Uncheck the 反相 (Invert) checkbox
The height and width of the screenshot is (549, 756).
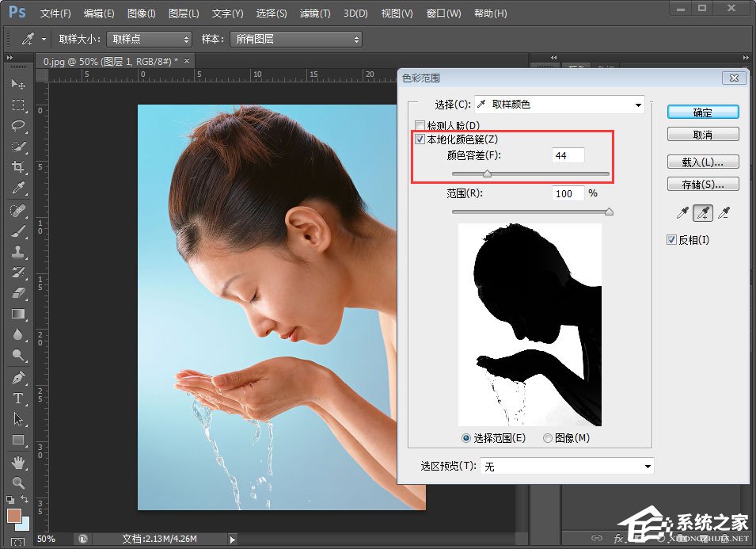pyautogui.click(x=671, y=238)
